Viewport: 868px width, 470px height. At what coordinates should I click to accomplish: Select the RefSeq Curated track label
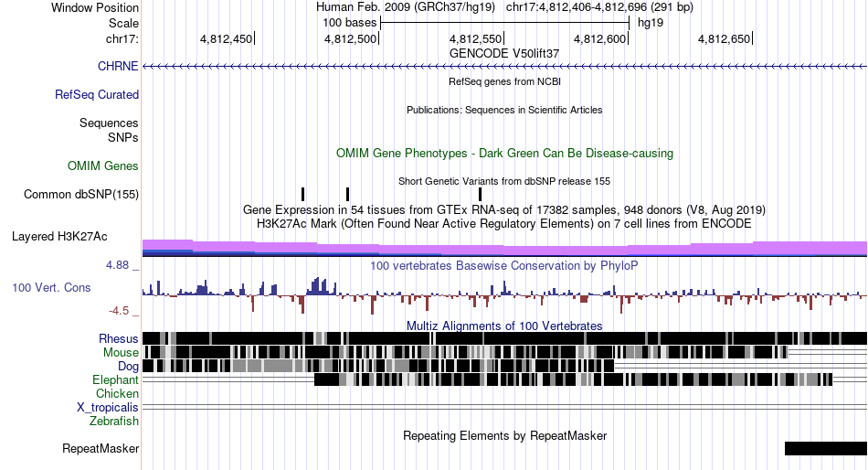pyautogui.click(x=96, y=95)
